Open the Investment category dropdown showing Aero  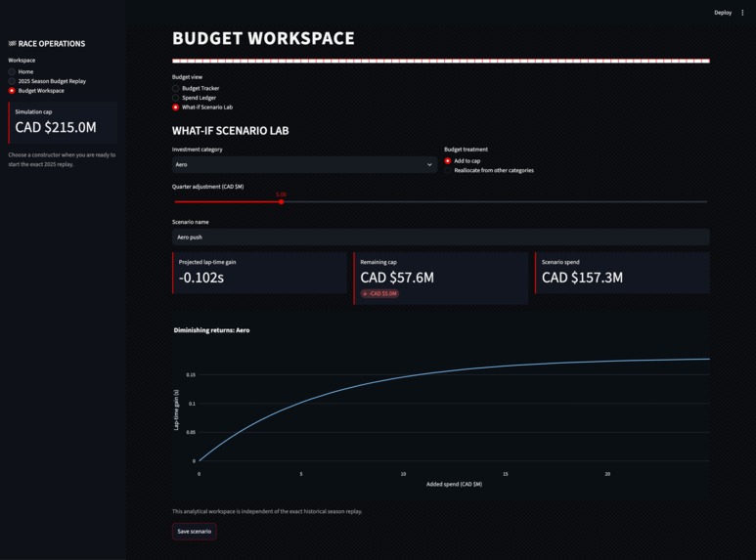(x=304, y=164)
